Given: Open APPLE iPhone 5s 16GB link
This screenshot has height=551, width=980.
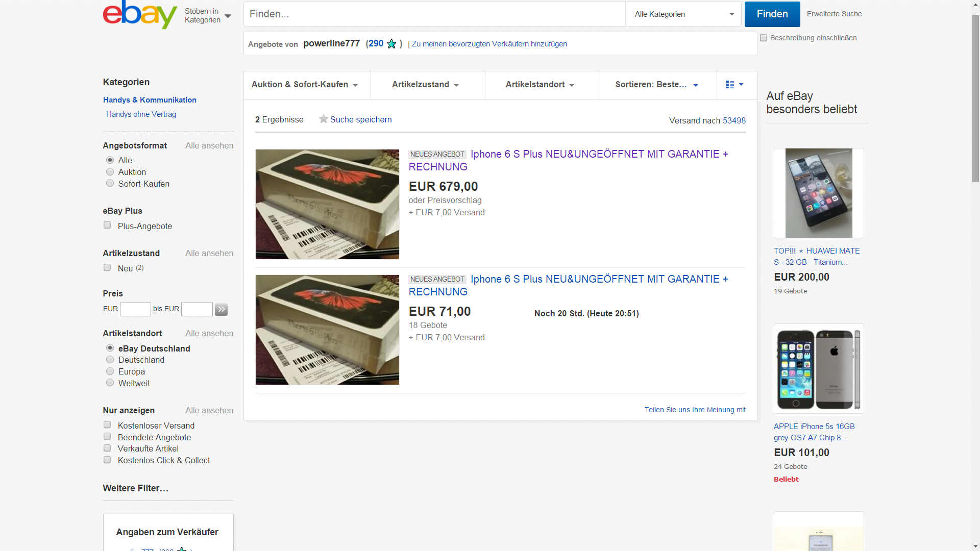Looking at the screenshot, I should pos(814,432).
